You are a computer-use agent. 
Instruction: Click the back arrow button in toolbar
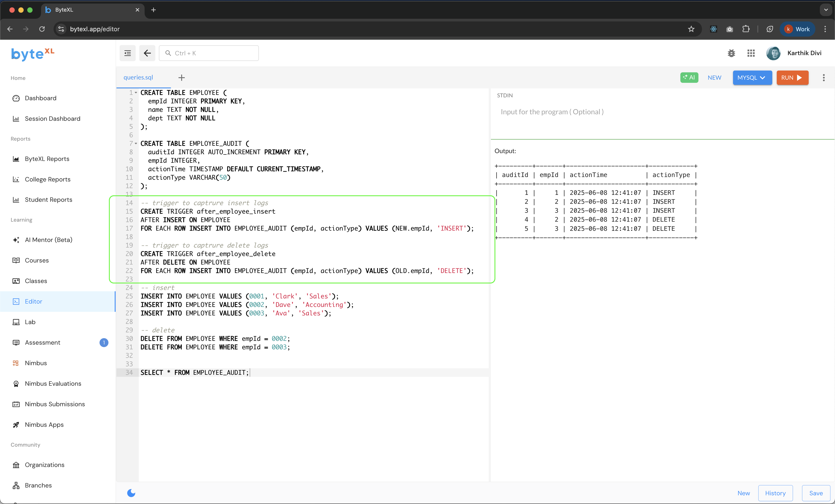(147, 53)
